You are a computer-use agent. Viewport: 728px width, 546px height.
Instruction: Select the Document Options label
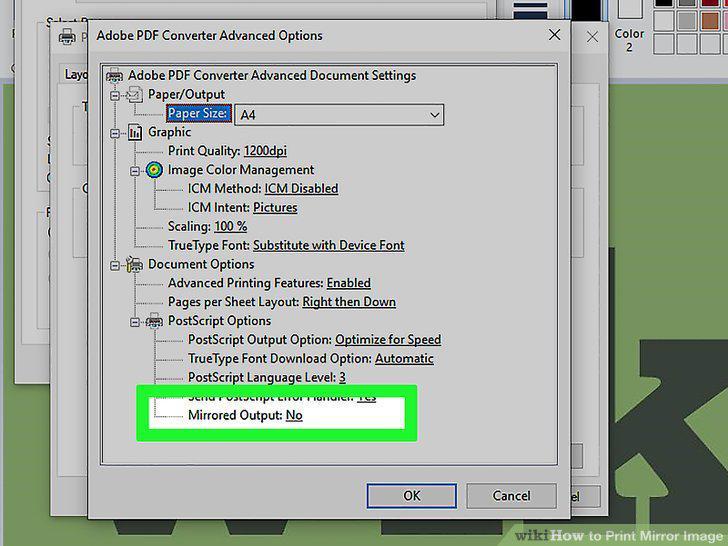pos(201,264)
